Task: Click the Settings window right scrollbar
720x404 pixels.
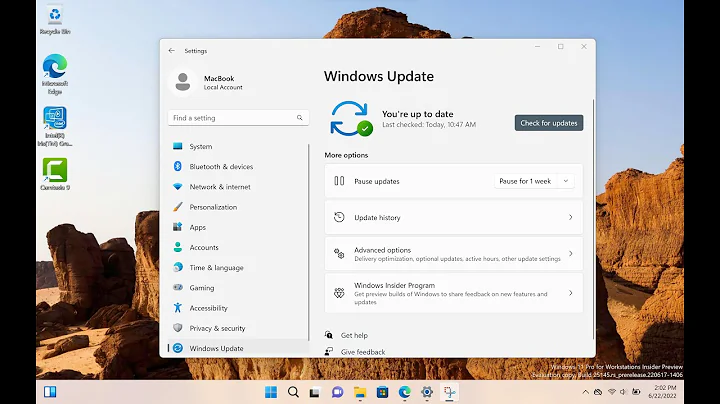Action: [x=593, y=219]
